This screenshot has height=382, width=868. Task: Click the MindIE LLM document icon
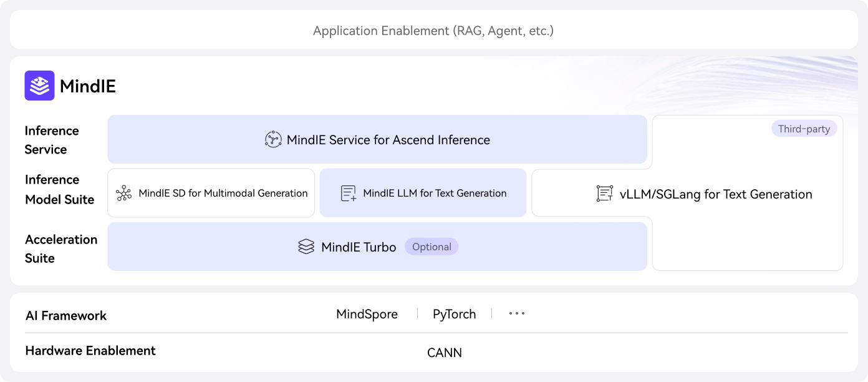tap(349, 193)
